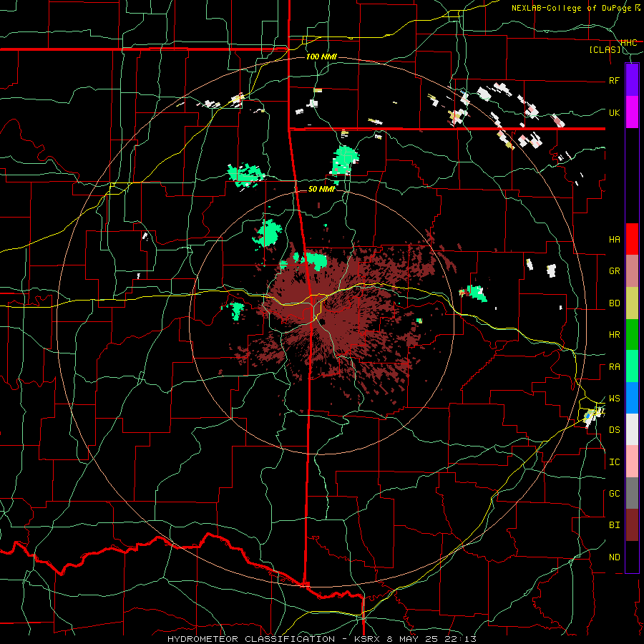Viewport: 644px width, 644px height.
Task: Select the BD yellow legend block
Action: coord(632,303)
